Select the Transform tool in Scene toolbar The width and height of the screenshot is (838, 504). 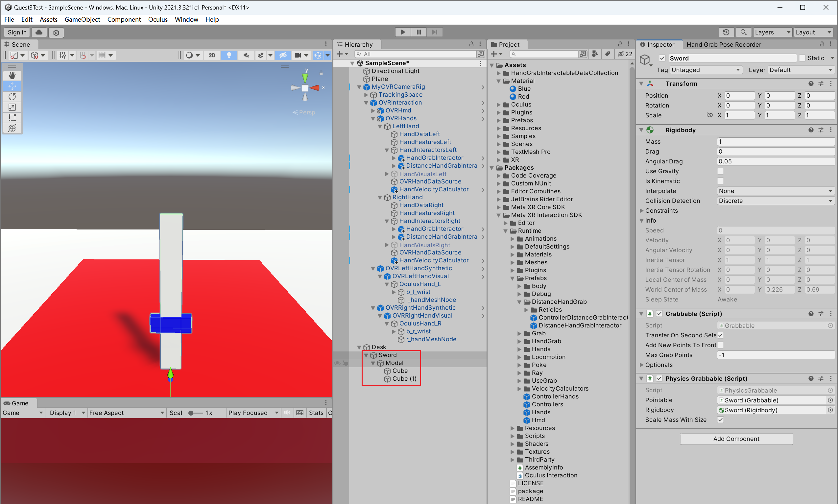(12, 128)
